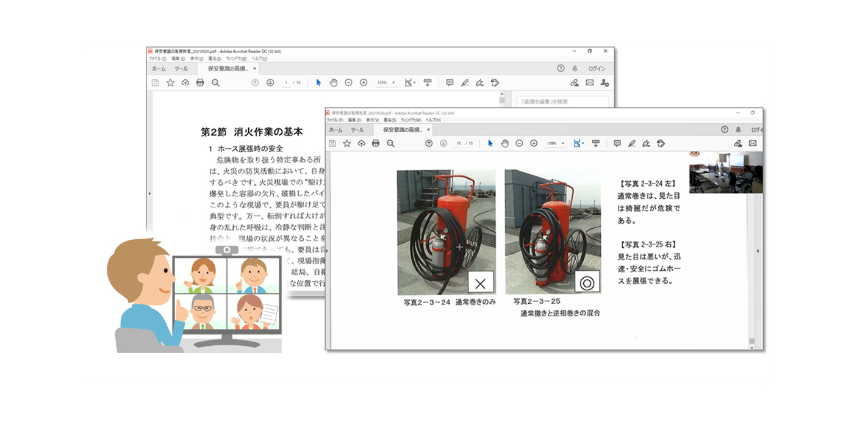Image resolution: width=868 pixels, height=427 pixels.
Task: Print icon in the back window (page 1/15)
Action: 200,82
